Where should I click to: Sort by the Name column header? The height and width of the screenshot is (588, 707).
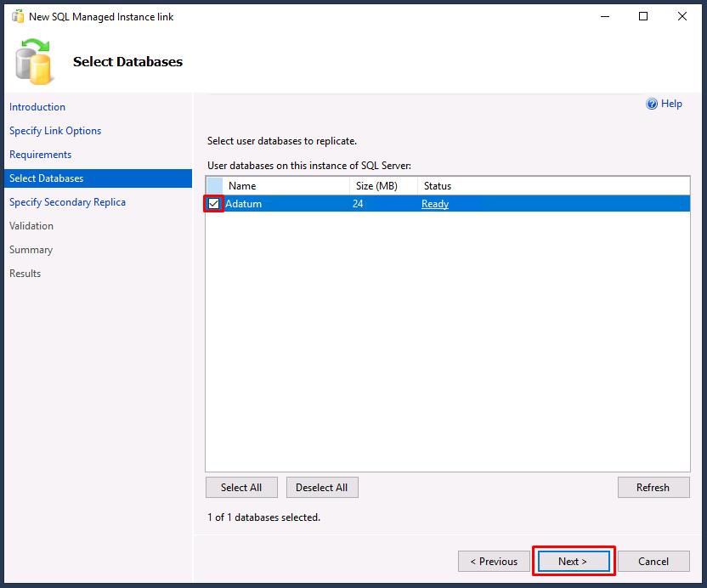(286, 186)
